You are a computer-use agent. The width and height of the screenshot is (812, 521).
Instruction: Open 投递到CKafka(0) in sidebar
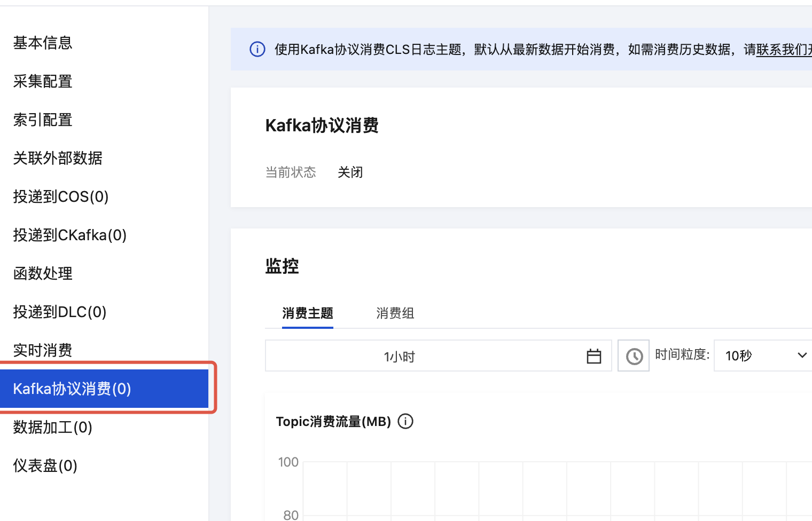point(70,235)
